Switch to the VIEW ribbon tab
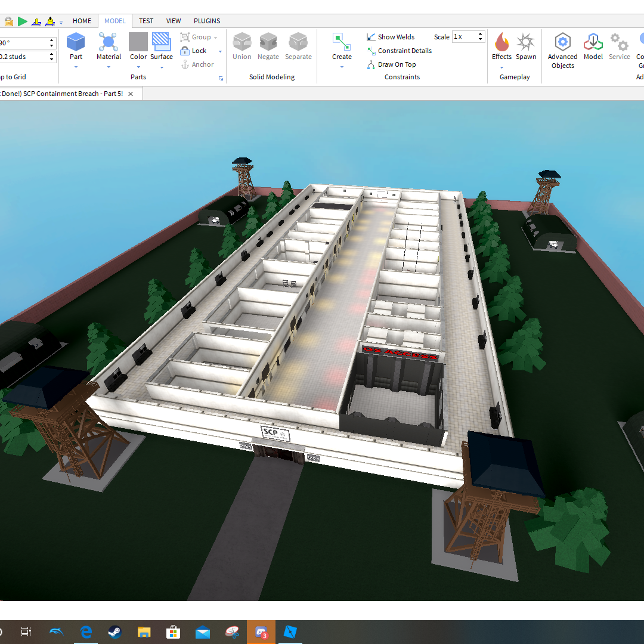The width and height of the screenshot is (644, 644). [174, 21]
